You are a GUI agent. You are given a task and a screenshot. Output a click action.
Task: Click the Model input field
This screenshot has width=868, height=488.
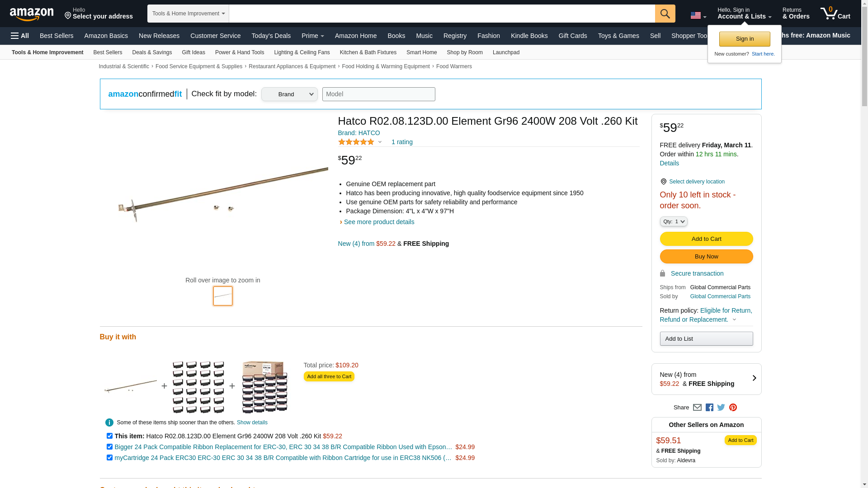[378, 94]
